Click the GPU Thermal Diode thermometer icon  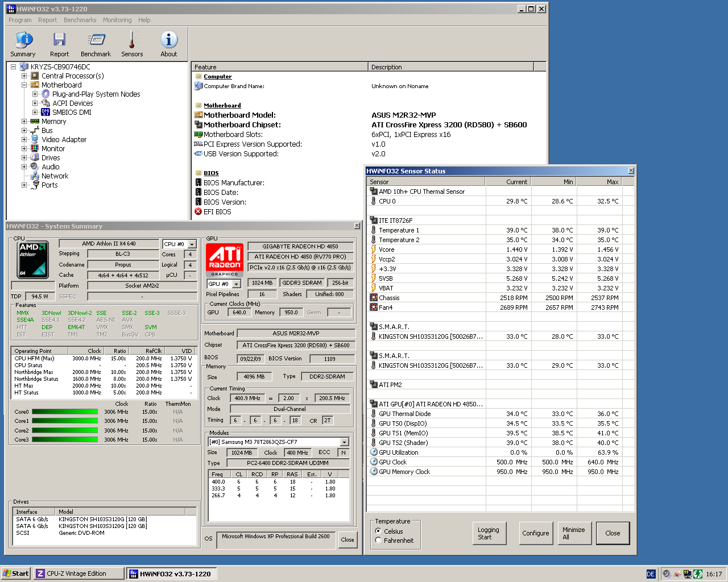pos(374,414)
